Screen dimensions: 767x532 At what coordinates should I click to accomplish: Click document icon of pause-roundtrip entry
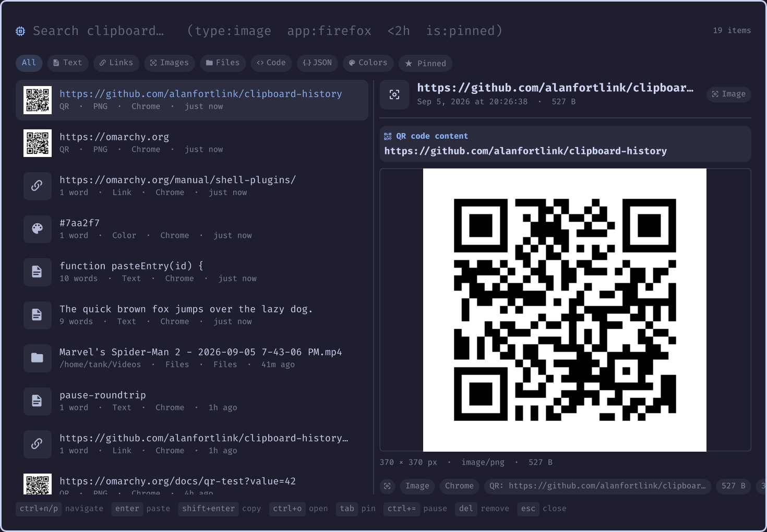[x=38, y=401]
